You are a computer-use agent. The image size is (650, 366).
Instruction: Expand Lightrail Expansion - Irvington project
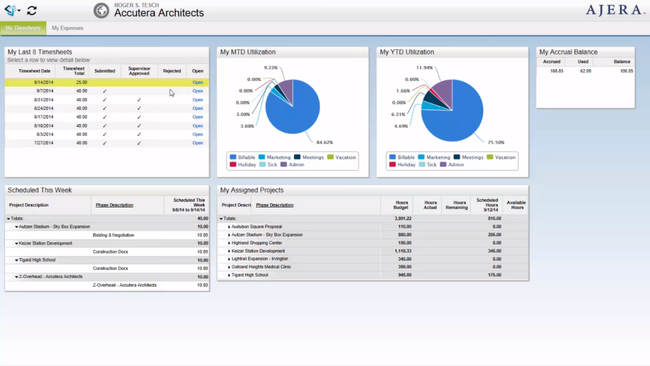(229, 259)
